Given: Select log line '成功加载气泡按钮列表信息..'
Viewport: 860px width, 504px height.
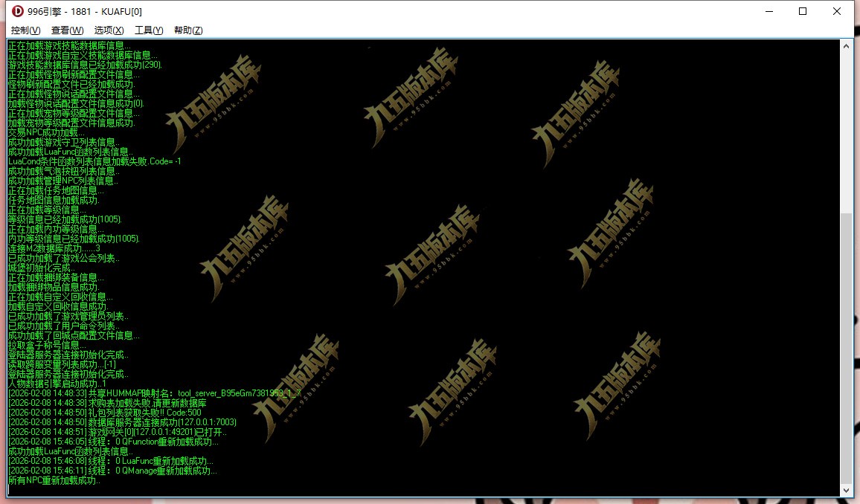Looking at the screenshot, I should (x=63, y=171).
